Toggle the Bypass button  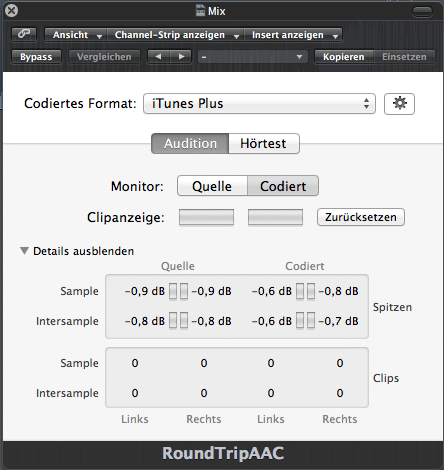click(x=36, y=57)
